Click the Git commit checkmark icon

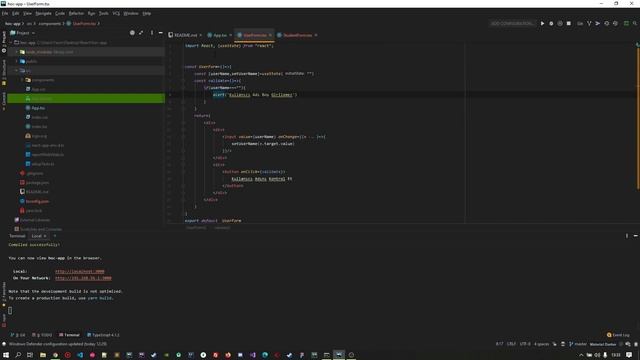coord(598,24)
